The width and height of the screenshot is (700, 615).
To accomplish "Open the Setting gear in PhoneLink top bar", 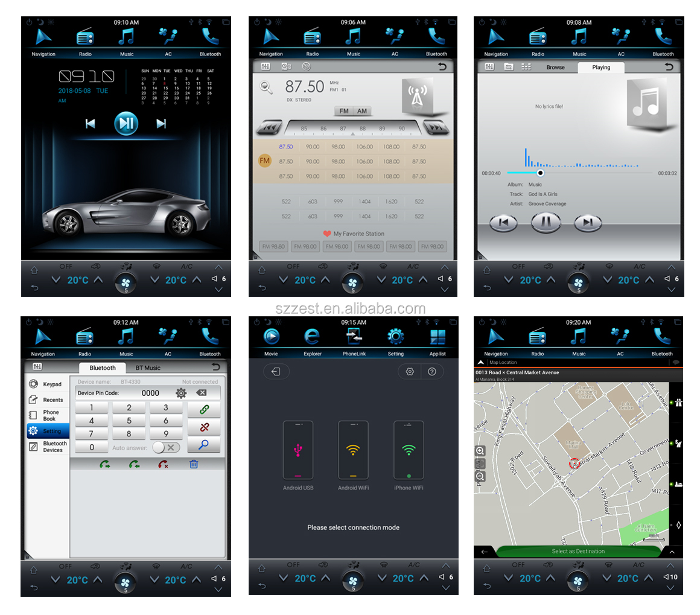I will click(x=395, y=337).
